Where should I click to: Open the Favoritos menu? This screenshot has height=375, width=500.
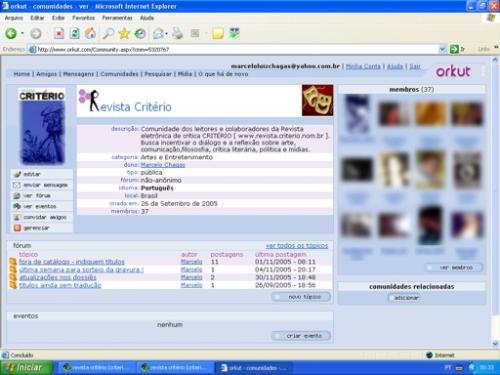point(84,18)
